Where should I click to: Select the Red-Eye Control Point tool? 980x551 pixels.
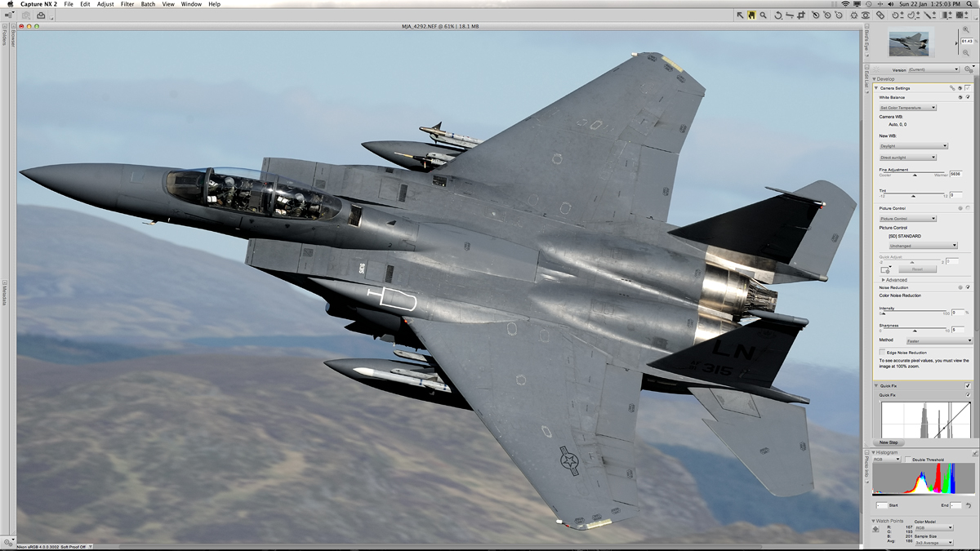pyautogui.click(x=866, y=16)
